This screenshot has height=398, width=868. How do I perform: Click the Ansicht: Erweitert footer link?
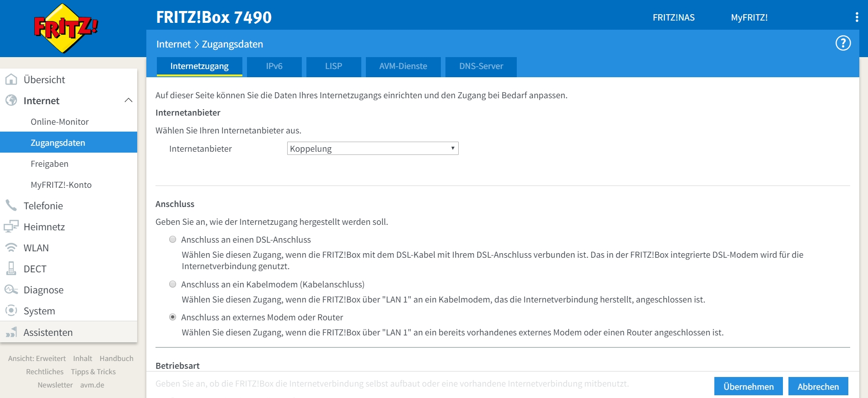click(37, 359)
